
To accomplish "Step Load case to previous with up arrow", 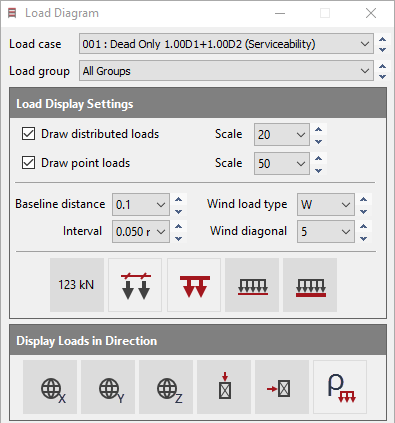I will 383,39.
